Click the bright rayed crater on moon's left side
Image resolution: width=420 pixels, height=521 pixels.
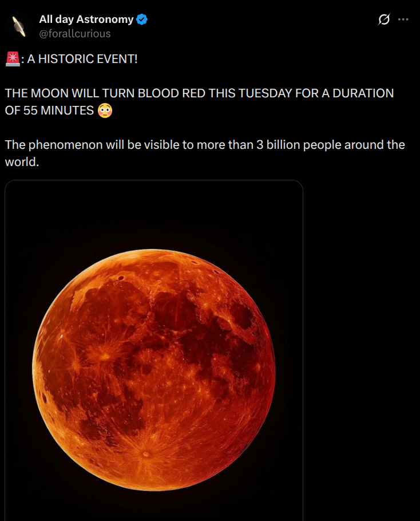pos(105,356)
